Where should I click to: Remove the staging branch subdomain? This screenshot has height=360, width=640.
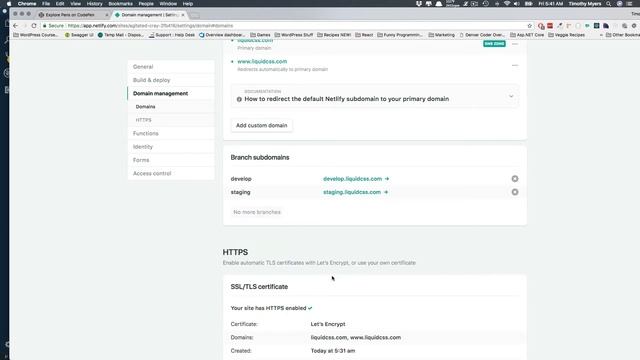pyautogui.click(x=515, y=192)
